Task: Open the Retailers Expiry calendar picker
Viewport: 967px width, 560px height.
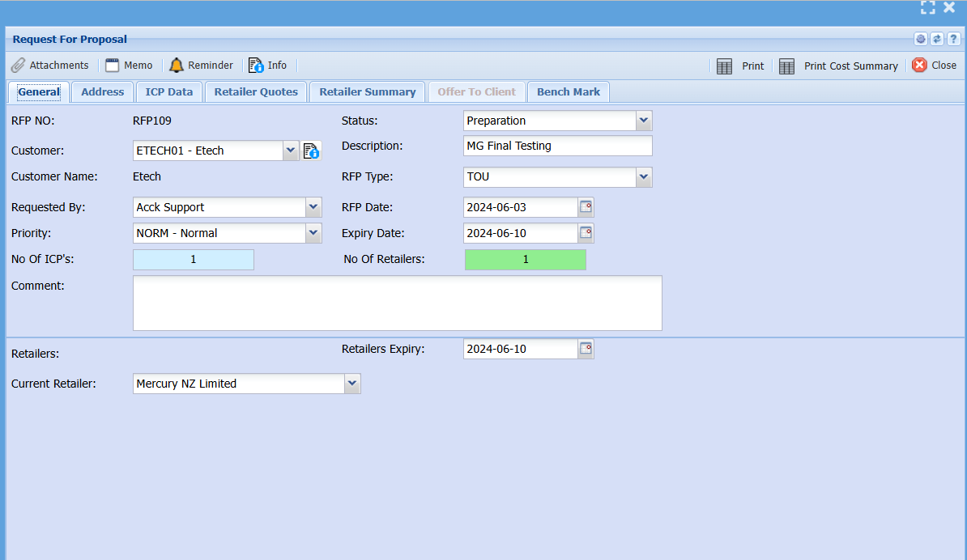Action: (586, 349)
